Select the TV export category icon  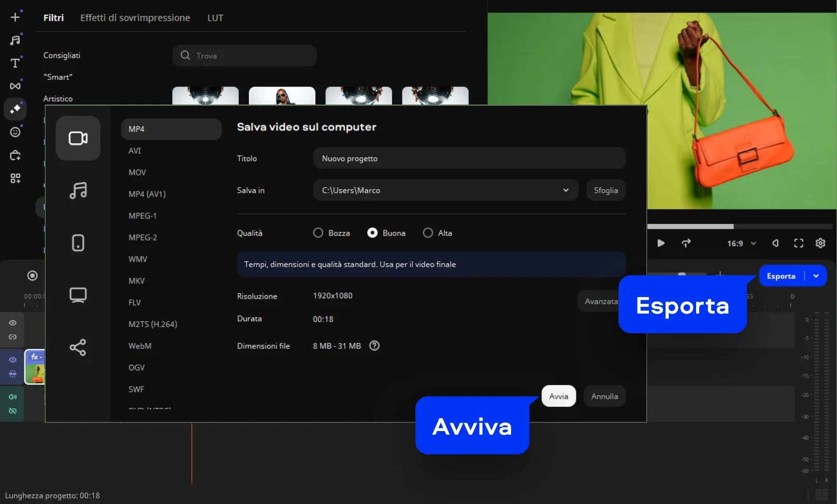pos(78,295)
